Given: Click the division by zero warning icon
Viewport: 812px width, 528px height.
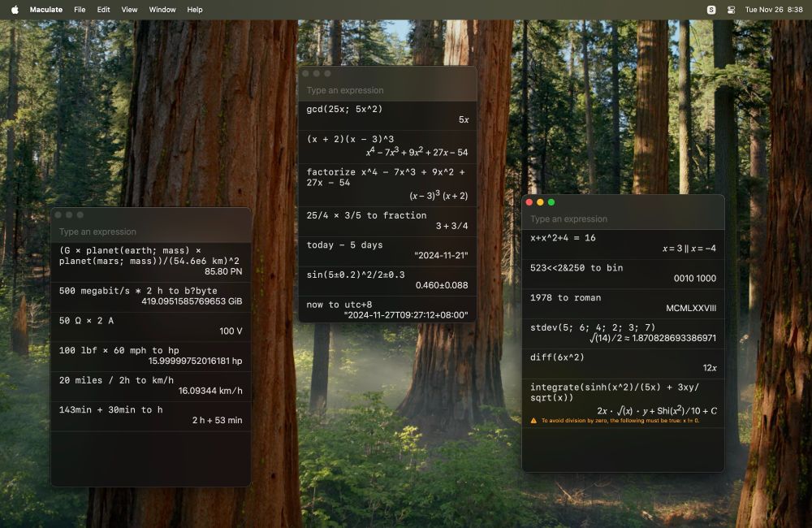Looking at the screenshot, I should click(x=533, y=421).
